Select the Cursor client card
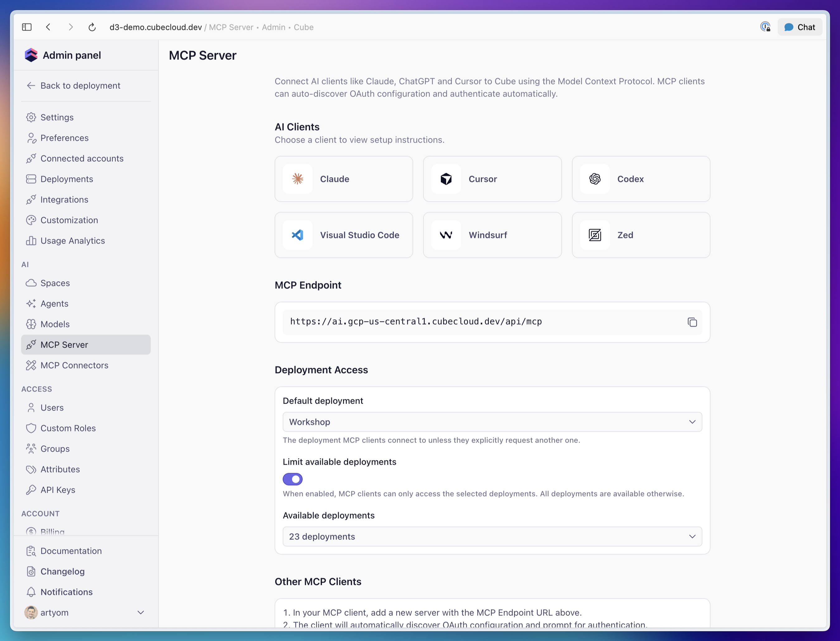Image resolution: width=840 pixels, height=641 pixels. tap(492, 179)
